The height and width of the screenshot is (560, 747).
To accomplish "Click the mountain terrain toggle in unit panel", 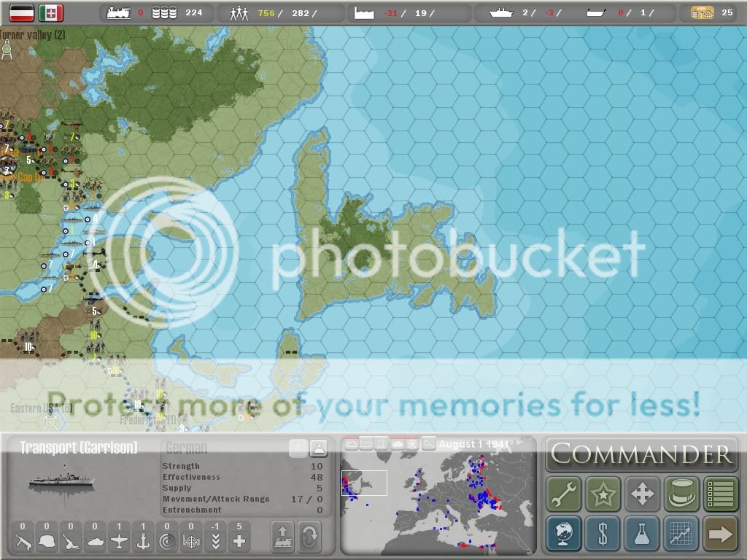I will click(x=318, y=448).
